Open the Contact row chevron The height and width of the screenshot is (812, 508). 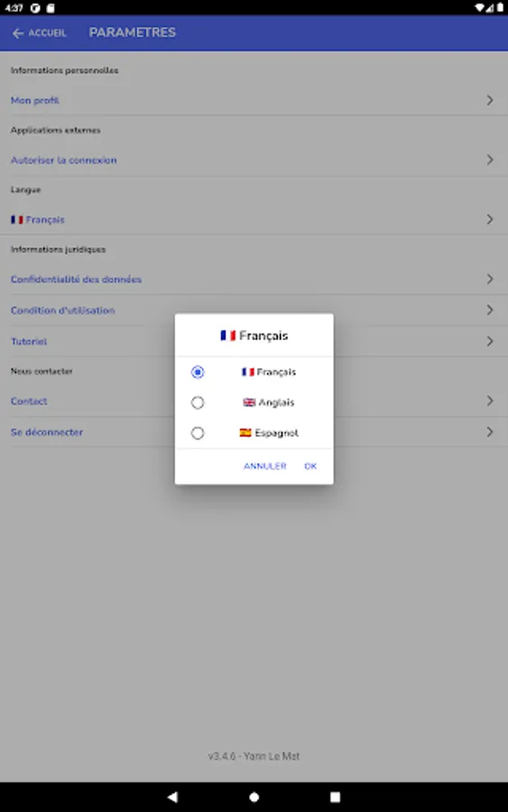490,401
